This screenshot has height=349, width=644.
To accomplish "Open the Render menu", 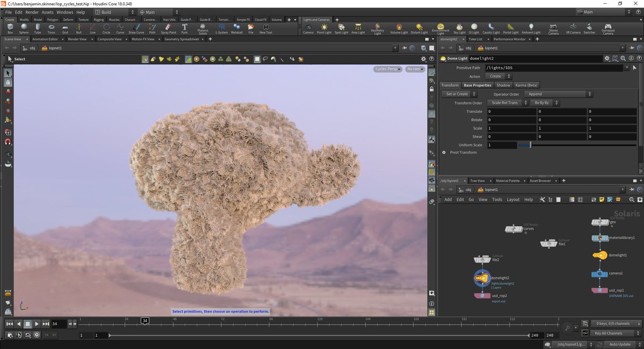I will (x=32, y=12).
